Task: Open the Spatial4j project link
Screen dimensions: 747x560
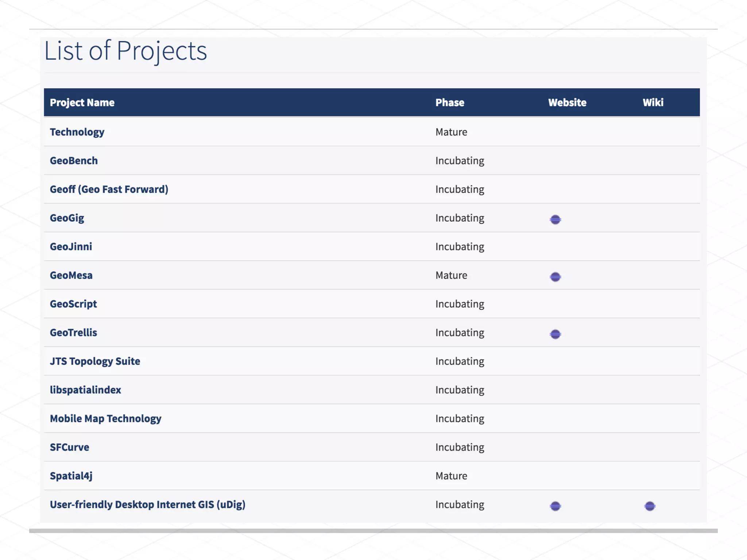Action: pyautogui.click(x=71, y=476)
